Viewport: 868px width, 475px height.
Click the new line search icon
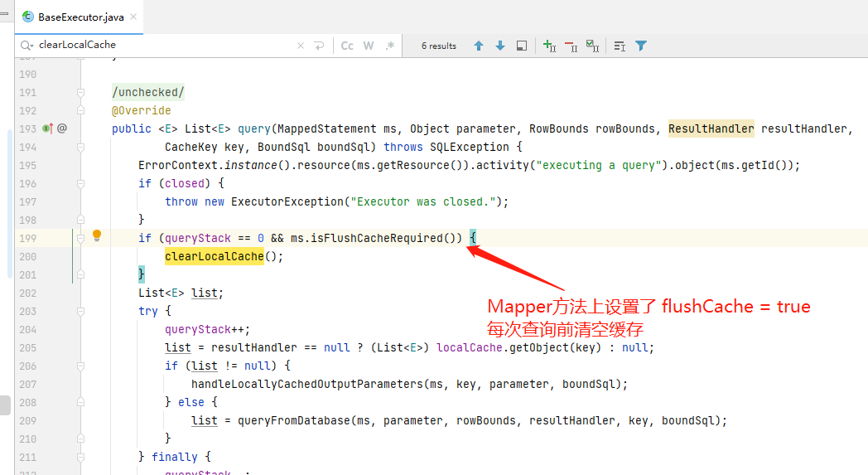319,46
